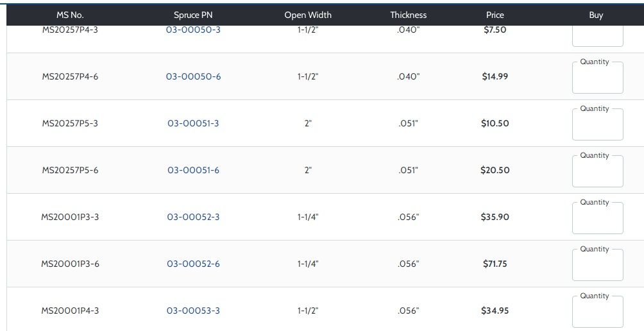Click the Price column header
This screenshot has width=644, height=331.
[x=495, y=15]
